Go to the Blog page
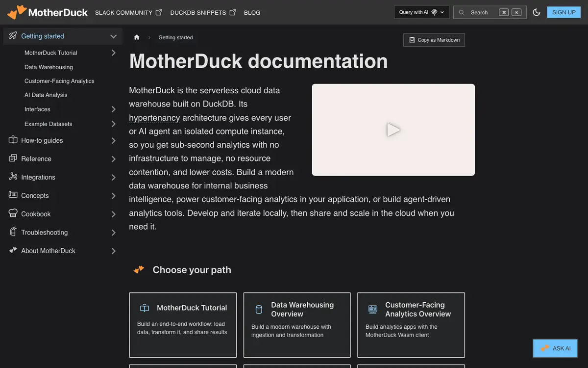This screenshot has width=588, height=368. [x=252, y=12]
